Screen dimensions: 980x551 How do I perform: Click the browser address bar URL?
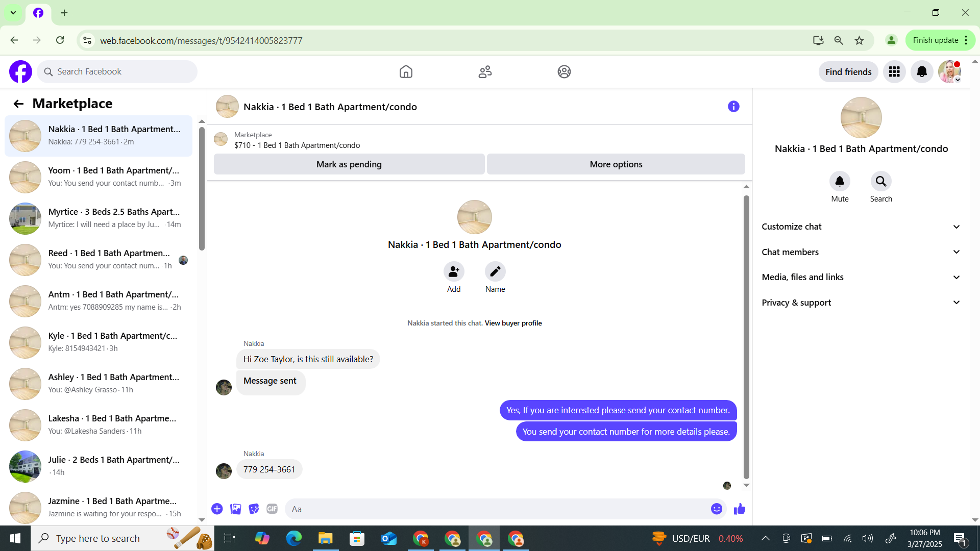tap(201, 40)
